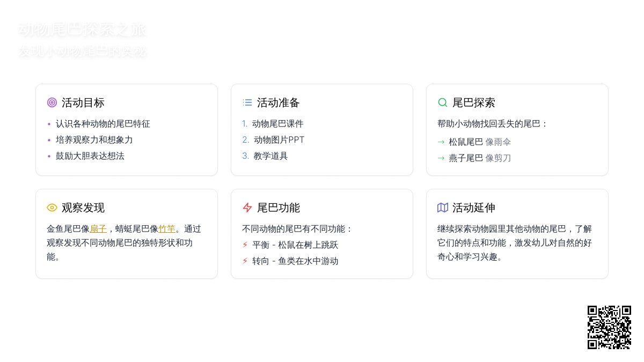
Task: Click the red lightning bullet before 平衡
Action: (245, 245)
